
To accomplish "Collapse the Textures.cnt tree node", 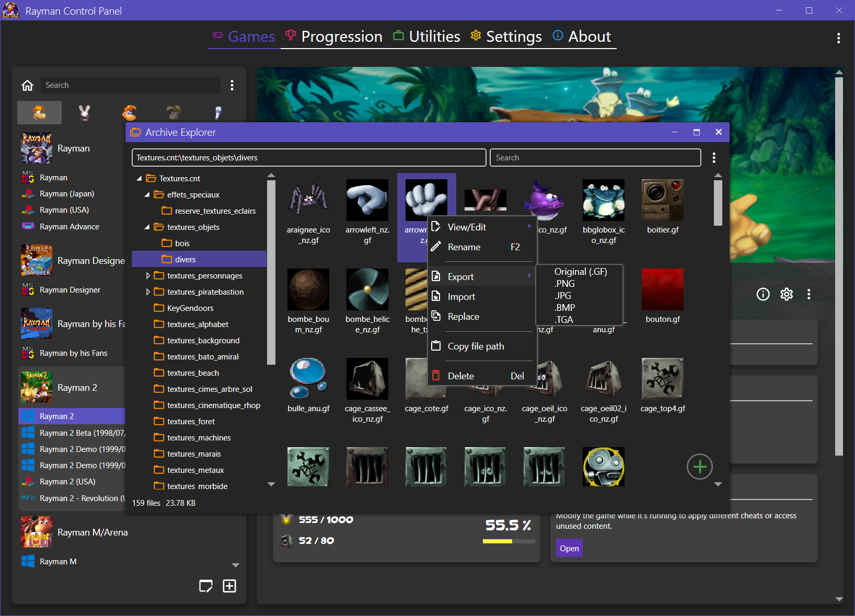I will [x=139, y=179].
